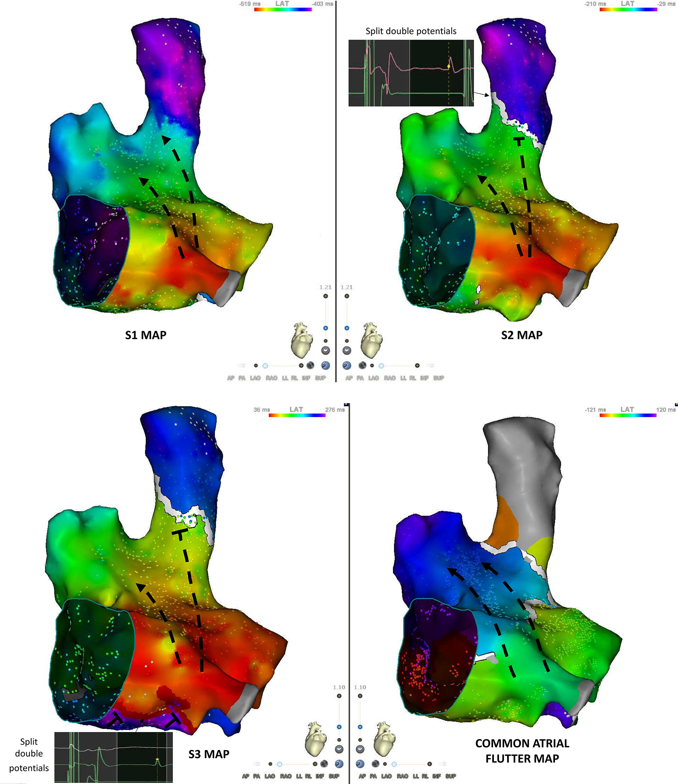Switch to LAO view in S3 MAP panel

[x=269, y=776]
